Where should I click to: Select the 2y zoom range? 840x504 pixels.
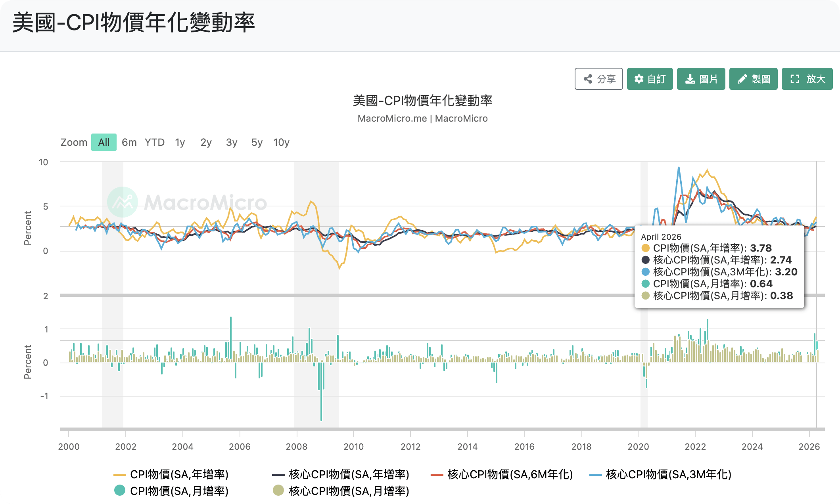[206, 142]
